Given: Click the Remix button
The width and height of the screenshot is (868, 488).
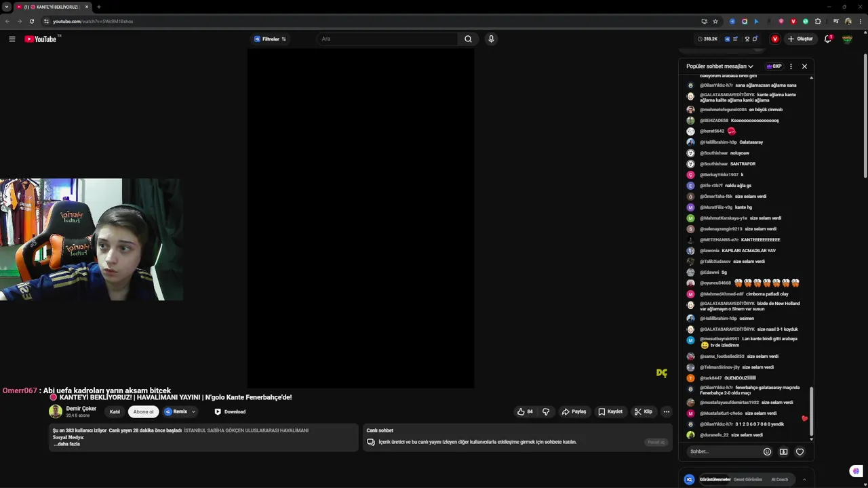Looking at the screenshot, I should [176, 411].
